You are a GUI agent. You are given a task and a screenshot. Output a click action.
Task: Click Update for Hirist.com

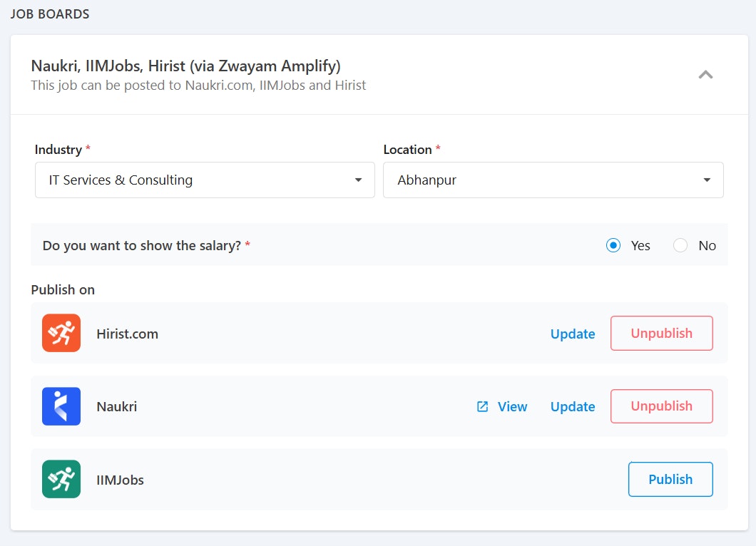click(x=573, y=334)
